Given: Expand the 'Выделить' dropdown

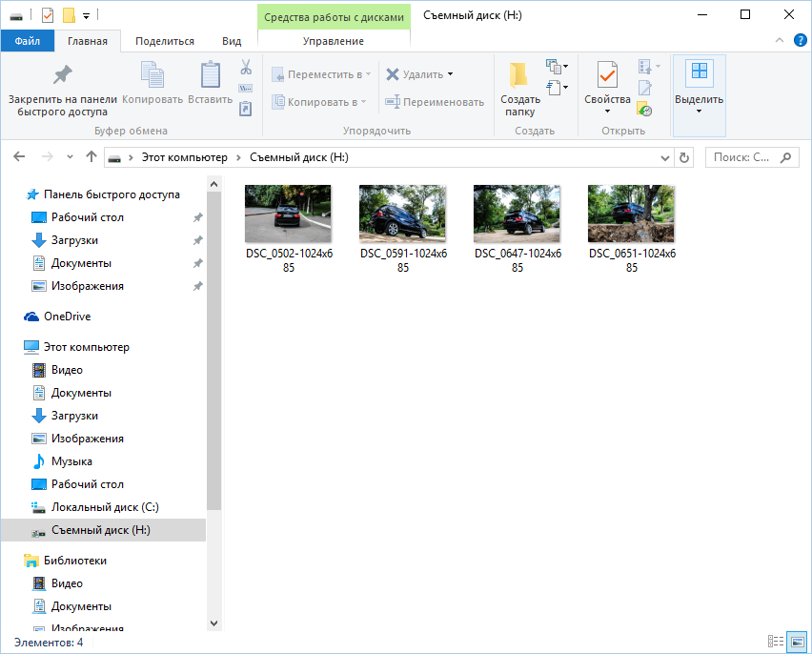Looking at the screenshot, I should [699, 111].
